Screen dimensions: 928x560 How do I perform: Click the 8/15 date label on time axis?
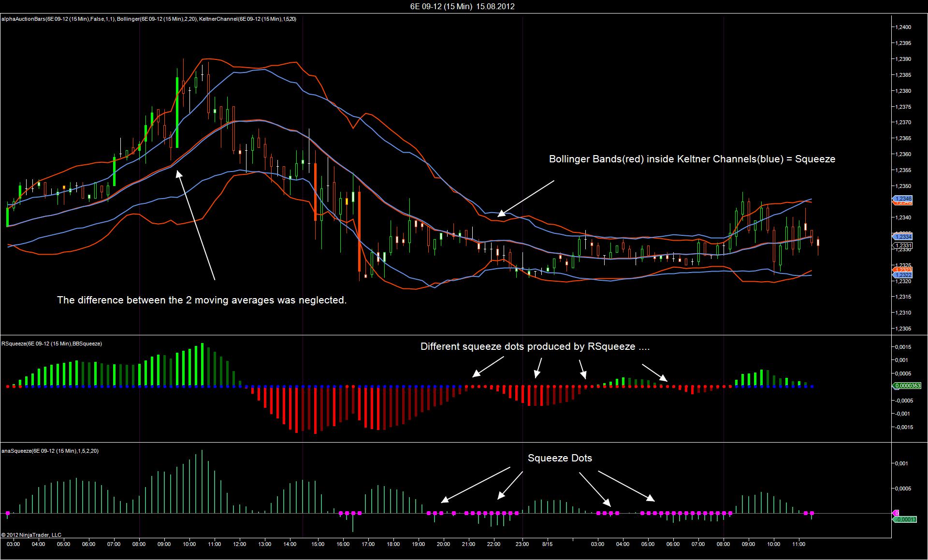coord(548,544)
